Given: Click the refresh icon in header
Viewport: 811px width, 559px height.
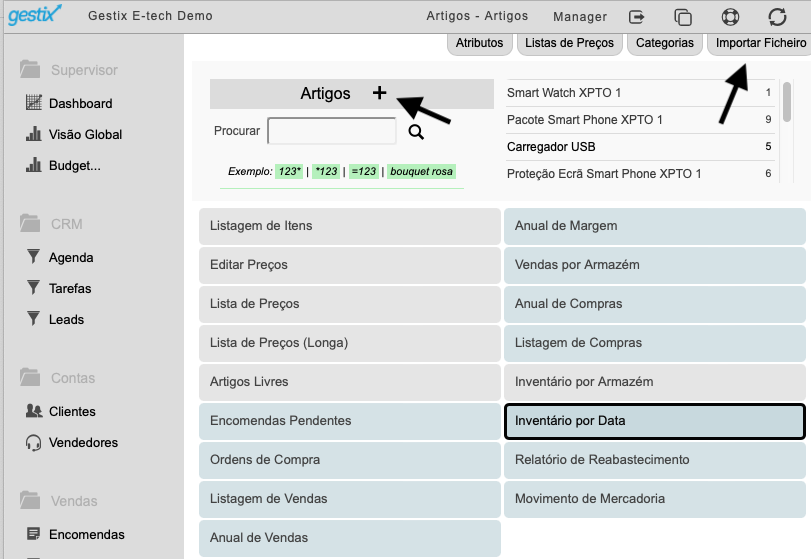Looking at the screenshot, I should (x=777, y=17).
